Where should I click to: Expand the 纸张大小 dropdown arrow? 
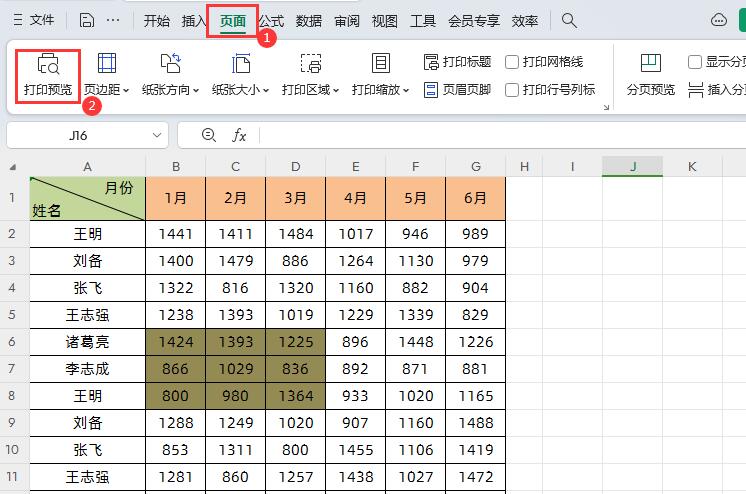tap(266, 90)
